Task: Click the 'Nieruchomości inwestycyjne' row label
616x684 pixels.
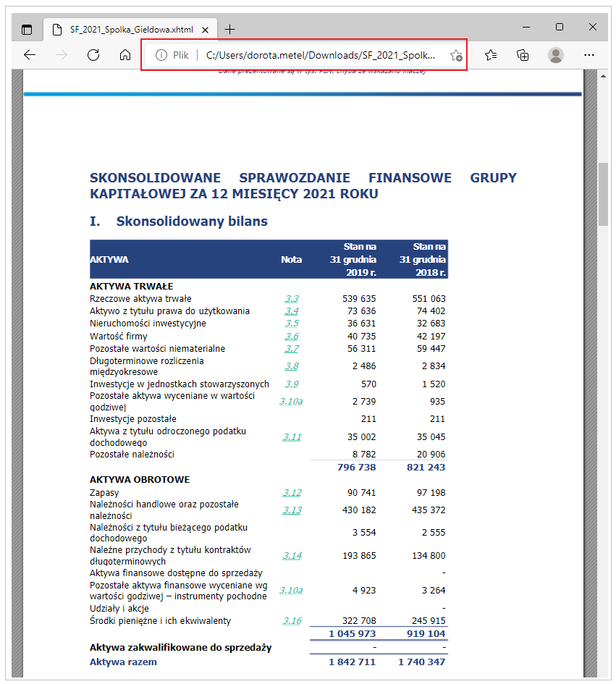Action: click(148, 324)
